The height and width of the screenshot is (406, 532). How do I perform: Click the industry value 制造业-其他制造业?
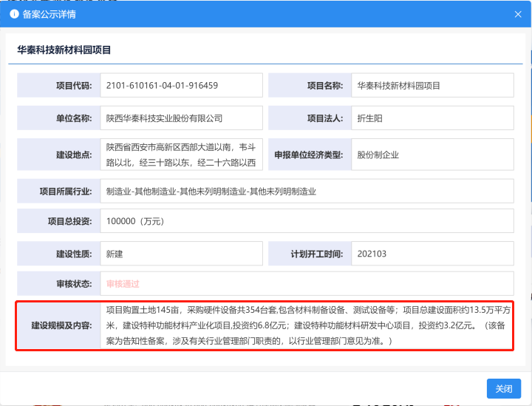(211, 192)
